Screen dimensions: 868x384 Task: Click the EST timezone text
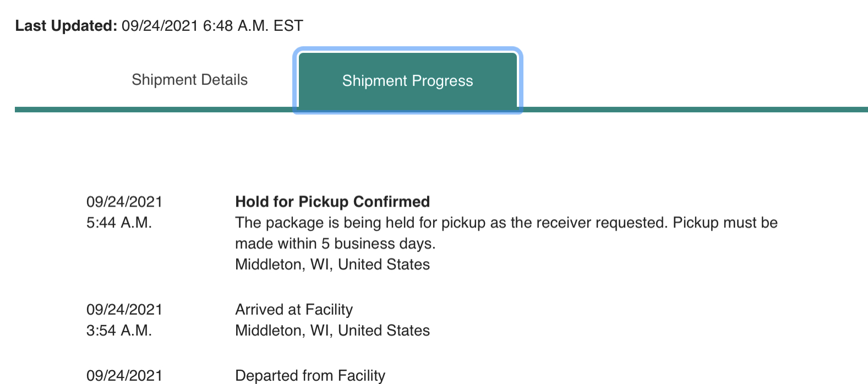click(288, 26)
